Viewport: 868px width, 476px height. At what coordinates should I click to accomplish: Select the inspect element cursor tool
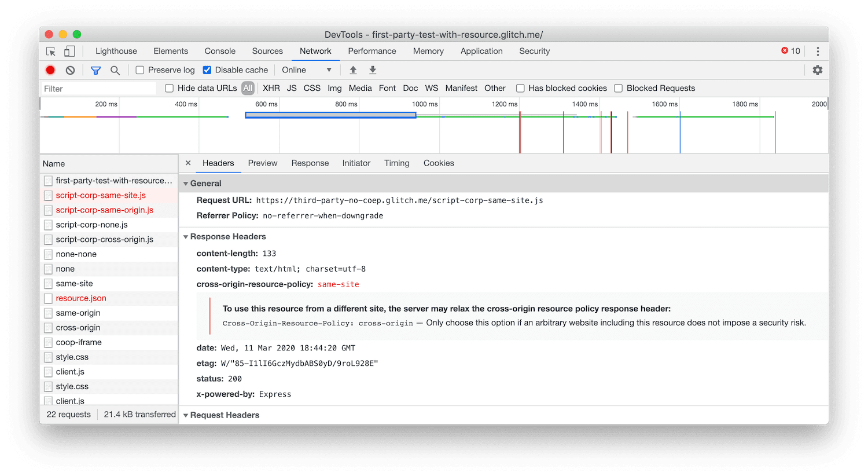[50, 51]
